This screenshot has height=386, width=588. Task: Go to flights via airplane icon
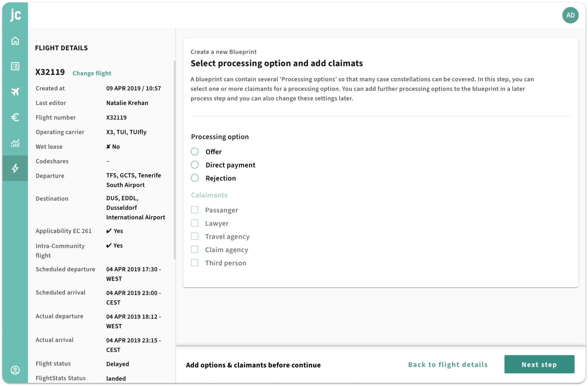point(15,92)
